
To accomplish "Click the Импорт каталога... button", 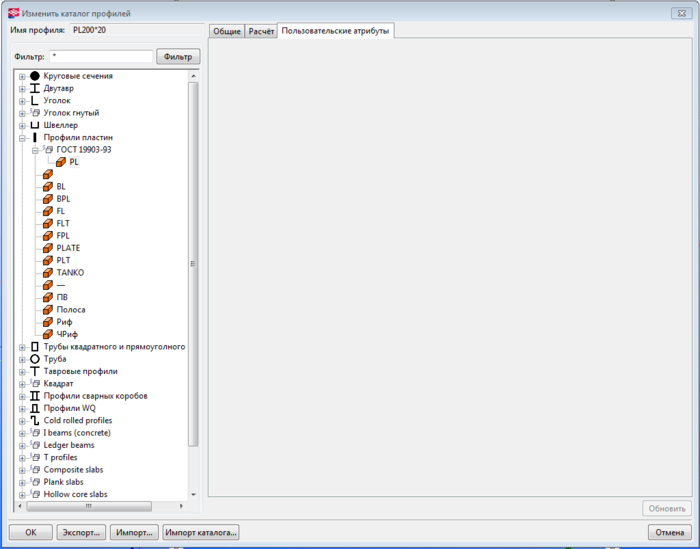I will pyautogui.click(x=201, y=532).
